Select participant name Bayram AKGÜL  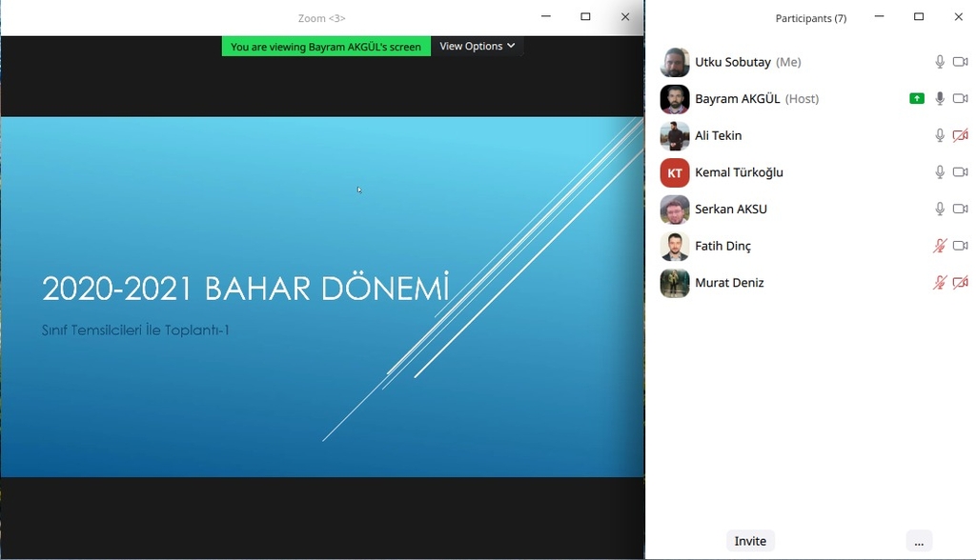click(x=737, y=98)
